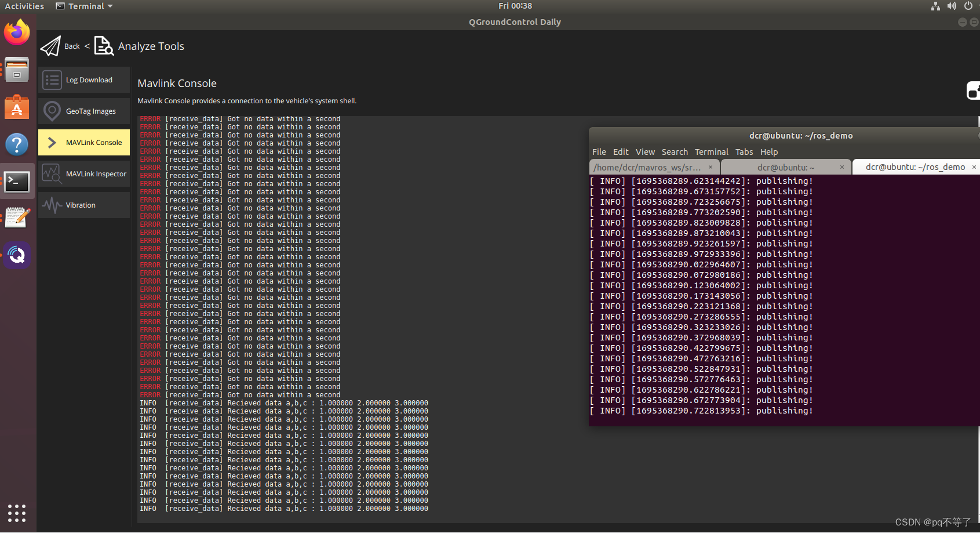Open the Text Editor dock icon
The width and height of the screenshot is (980, 533).
(x=17, y=218)
